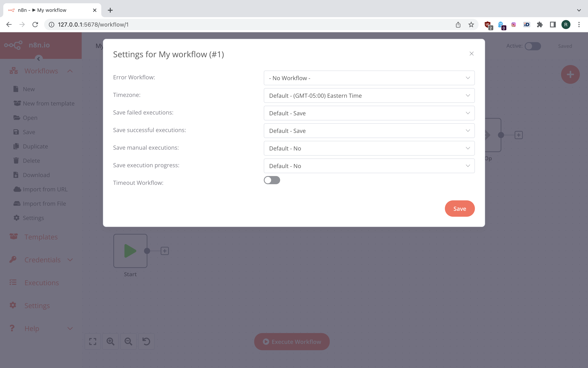The image size is (588, 368).
Task: Open the Timezone dropdown
Action: (x=369, y=95)
